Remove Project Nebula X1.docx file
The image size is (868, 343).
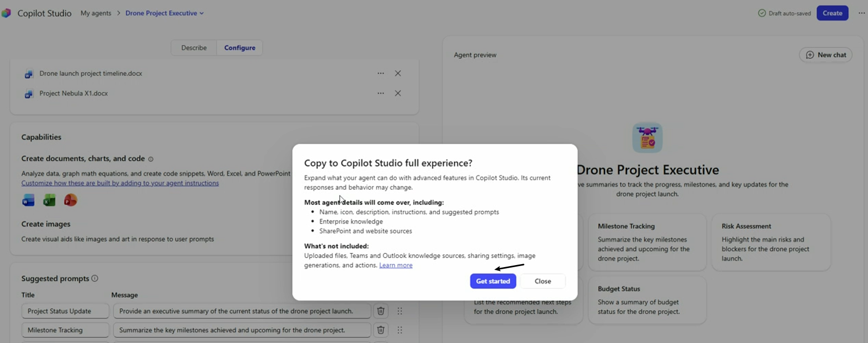398,93
